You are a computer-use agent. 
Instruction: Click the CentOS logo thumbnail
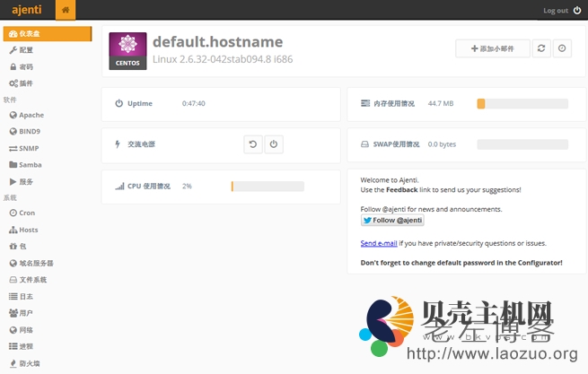coord(127,51)
